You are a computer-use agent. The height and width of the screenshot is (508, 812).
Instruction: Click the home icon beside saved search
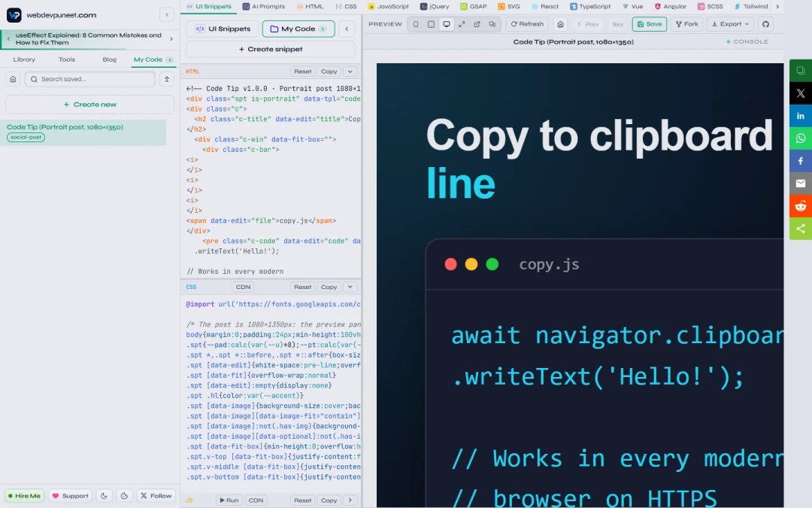(x=13, y=79)
